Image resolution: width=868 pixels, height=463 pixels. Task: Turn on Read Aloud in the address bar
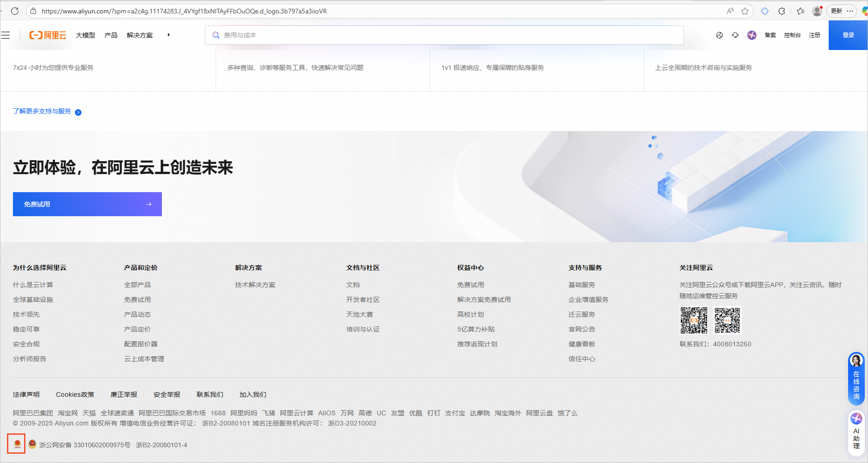730,11
